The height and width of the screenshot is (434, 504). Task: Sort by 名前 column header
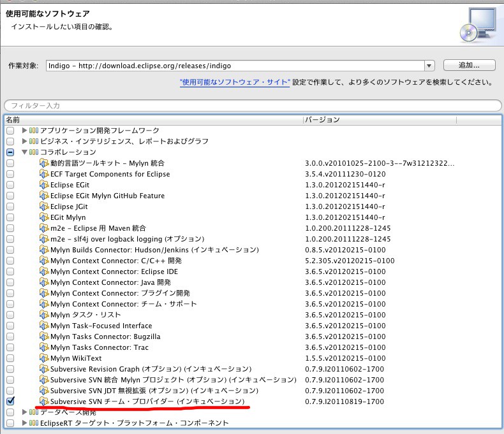coord(154,120)
